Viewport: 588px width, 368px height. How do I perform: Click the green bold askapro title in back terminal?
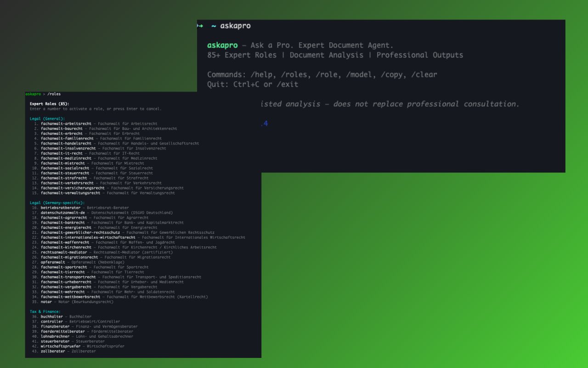tap(222, 45)
